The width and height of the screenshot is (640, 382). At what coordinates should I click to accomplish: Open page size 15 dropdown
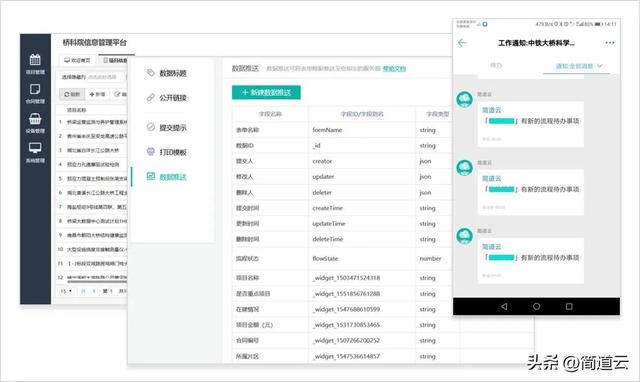66,291
